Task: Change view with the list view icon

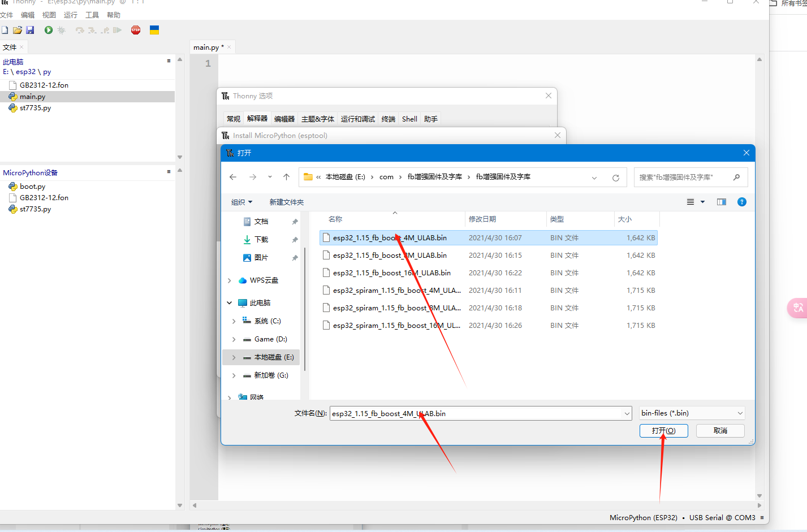Action: (691, 202)
